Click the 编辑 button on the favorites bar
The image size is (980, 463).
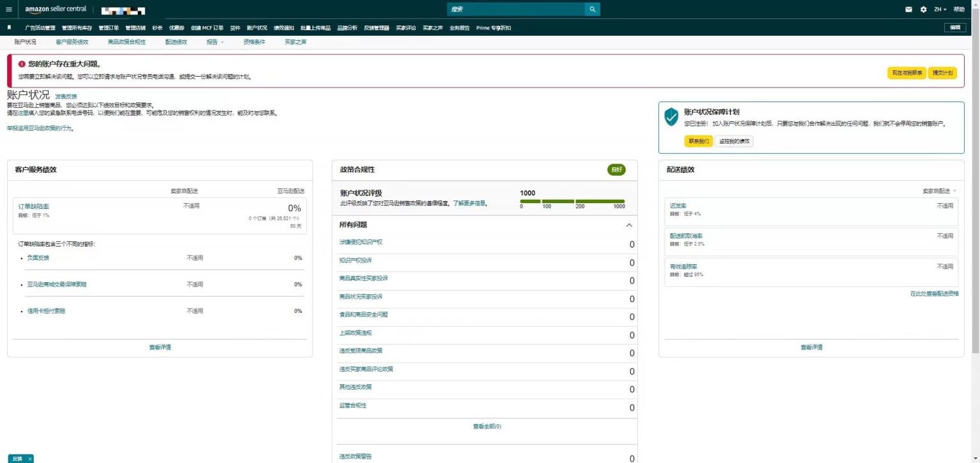pos(955,27)
